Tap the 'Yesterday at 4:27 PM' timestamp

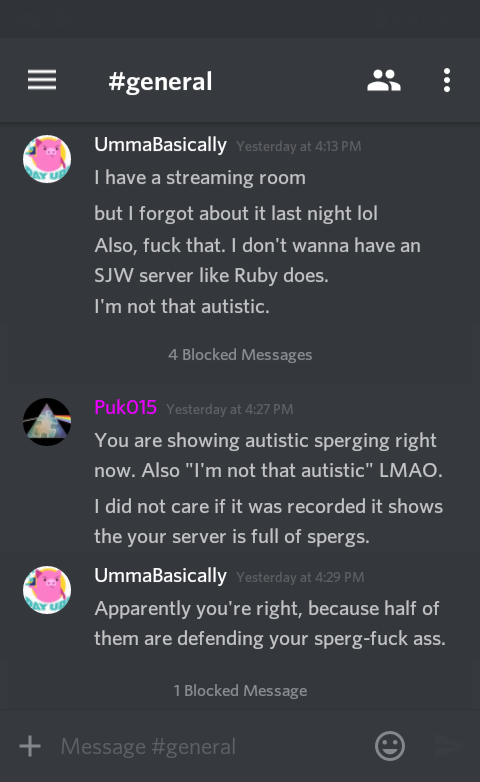[230, 409]
